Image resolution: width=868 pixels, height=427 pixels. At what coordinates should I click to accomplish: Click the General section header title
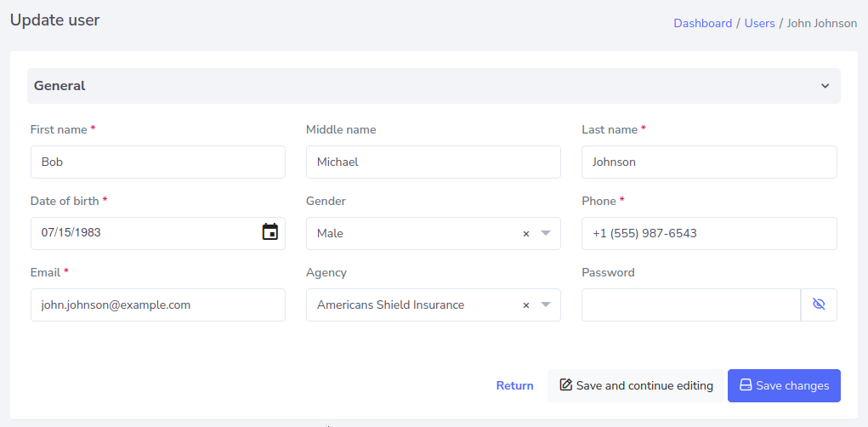[60, 86]
